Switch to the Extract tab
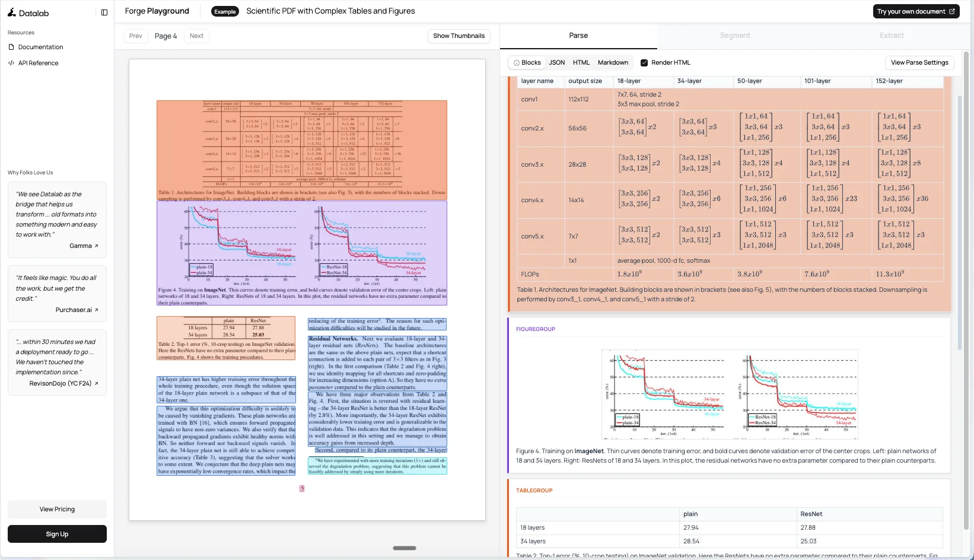 [x=892, y=35]
